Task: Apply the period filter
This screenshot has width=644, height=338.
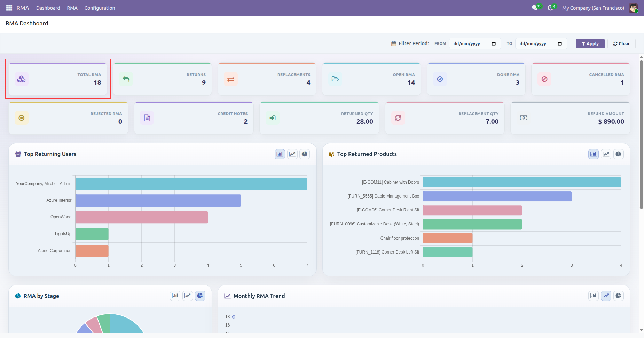Action: click(590, 43)
